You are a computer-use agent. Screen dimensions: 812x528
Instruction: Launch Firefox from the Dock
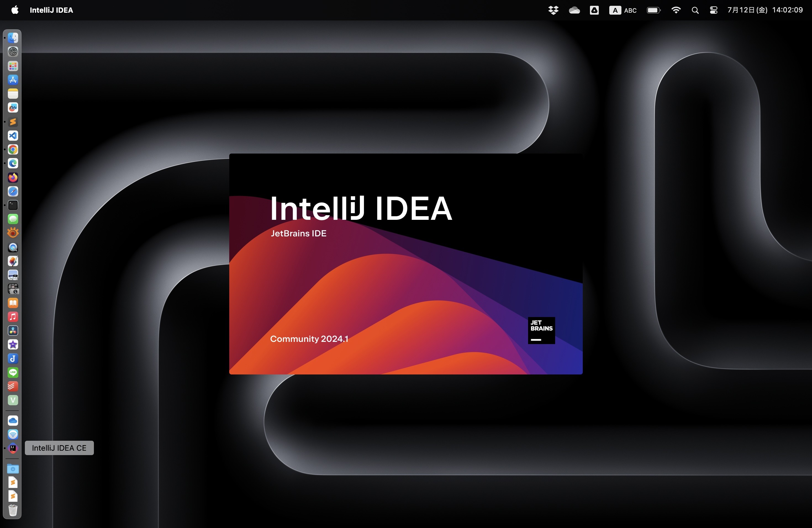click(x=13, y=177)
